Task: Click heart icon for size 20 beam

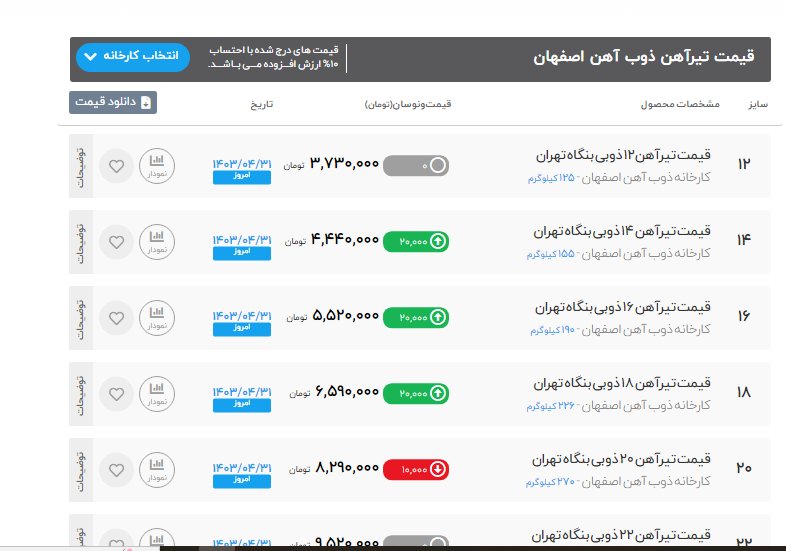Action: [117, 469]
